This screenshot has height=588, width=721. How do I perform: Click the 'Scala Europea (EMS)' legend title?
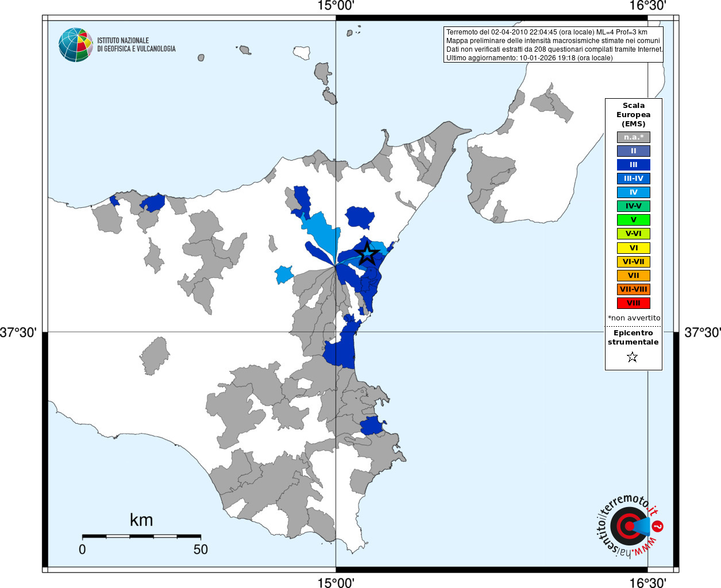634,115
